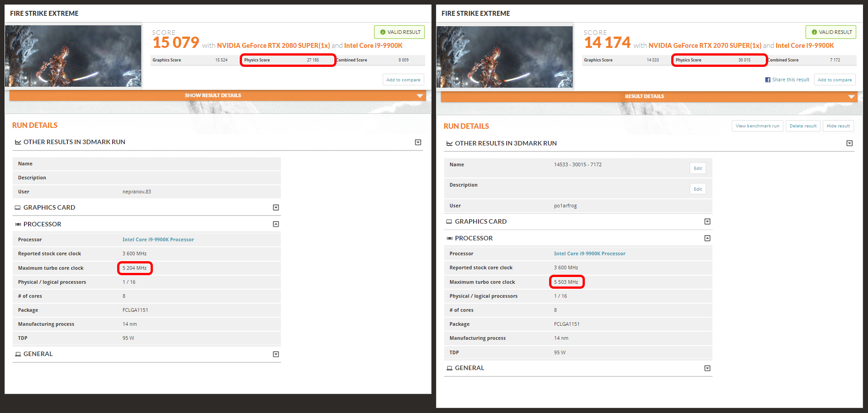Screen dimensions: 868x413
Task: Open the NVIDIA GeForce RTX 2080 SUPER(1x) link
Action: (x=274, y=46)
